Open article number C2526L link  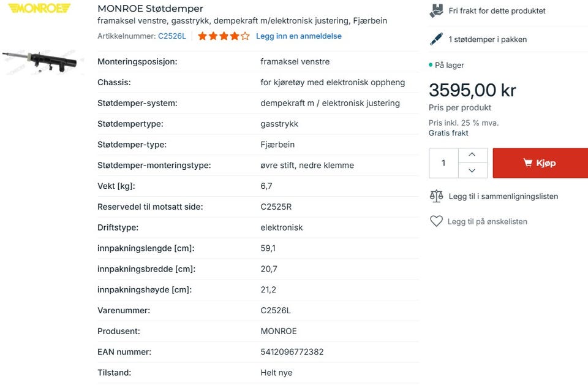tap(172, 36)
